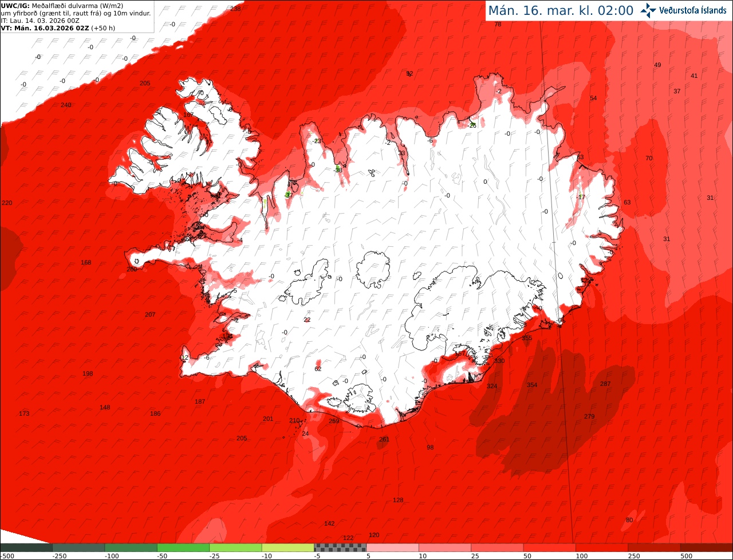
Task: Click the 49 flux value at top right
Action: click(x=657, y=65)
